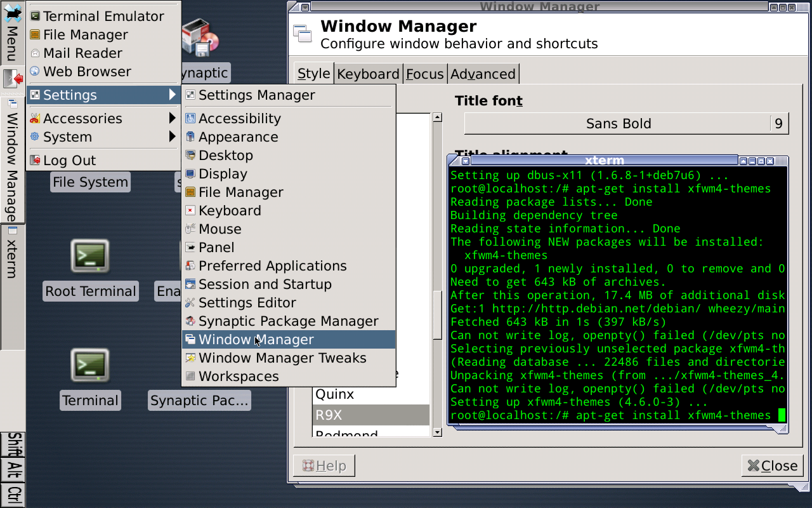
Task: Open Window Manager Tweaks settings
Action: pos(282,358)
